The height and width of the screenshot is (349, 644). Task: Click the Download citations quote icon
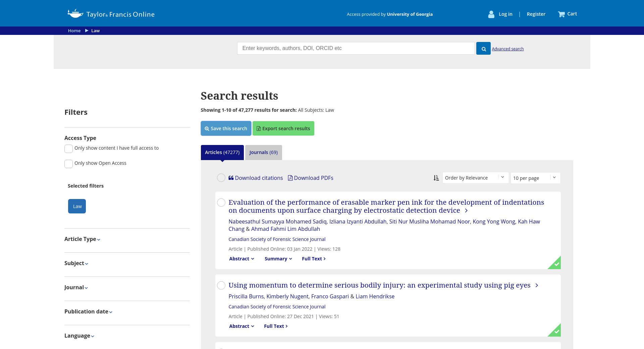pyautogui.click(x=231, y=178)
